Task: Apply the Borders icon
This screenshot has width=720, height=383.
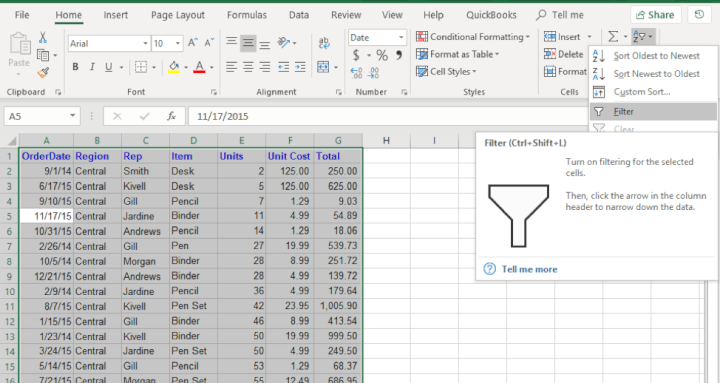Action: 141,67
